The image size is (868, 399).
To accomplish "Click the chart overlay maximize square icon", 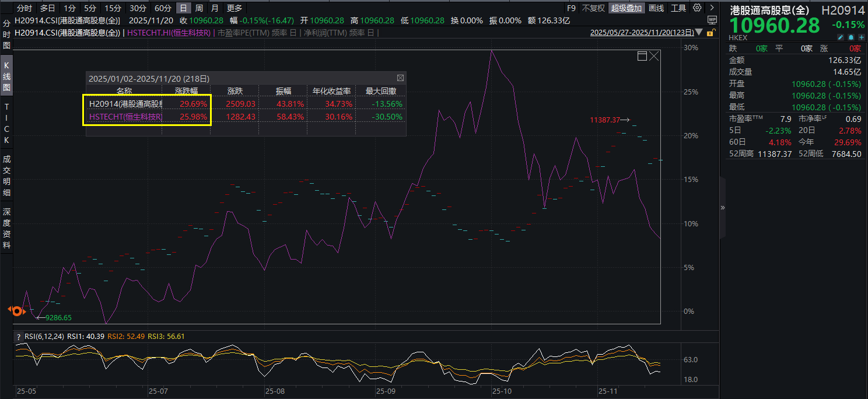I will pyautogui.click(x=642, y=56).
